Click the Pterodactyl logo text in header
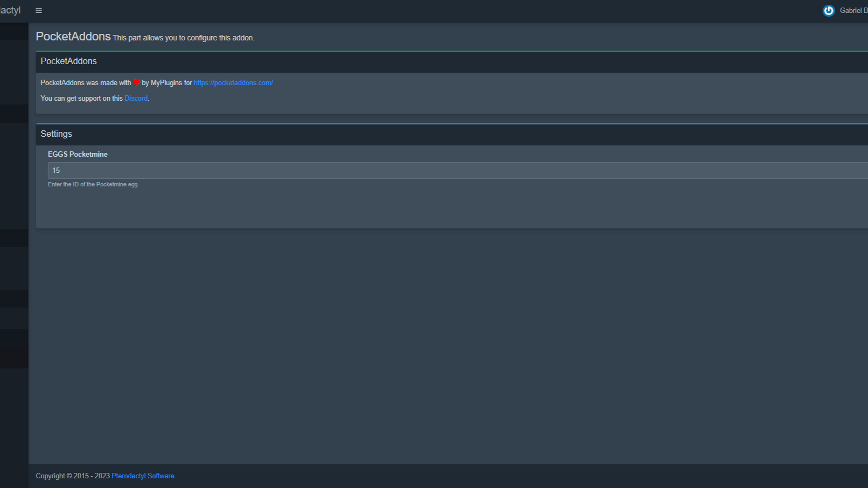The image size is (868, 488). coord(10,10)
